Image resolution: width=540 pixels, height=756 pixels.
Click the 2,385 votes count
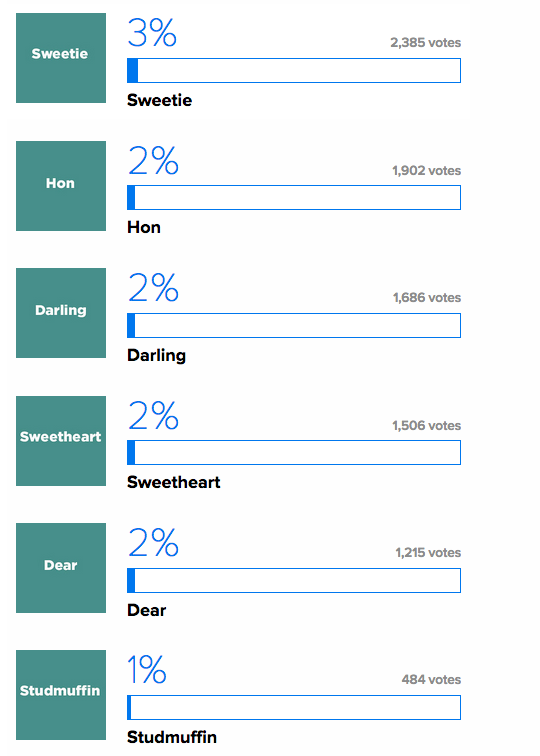click(426, 43)
